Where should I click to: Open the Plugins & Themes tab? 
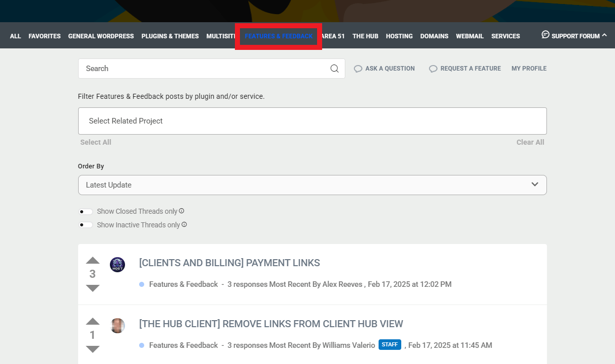coord(170,36)
